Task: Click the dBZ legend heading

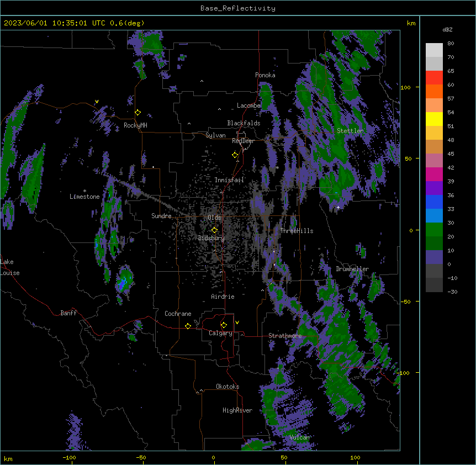Action: tap(447, 30)
